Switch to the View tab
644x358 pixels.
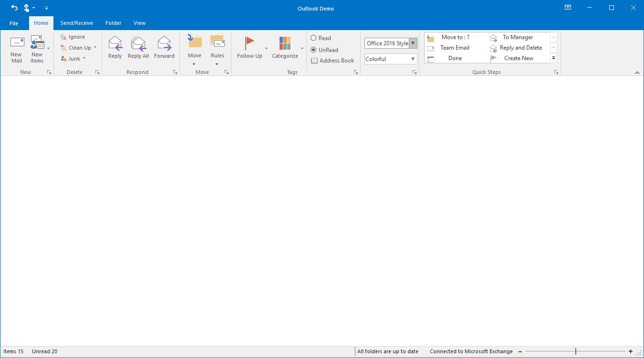[140, 23]
